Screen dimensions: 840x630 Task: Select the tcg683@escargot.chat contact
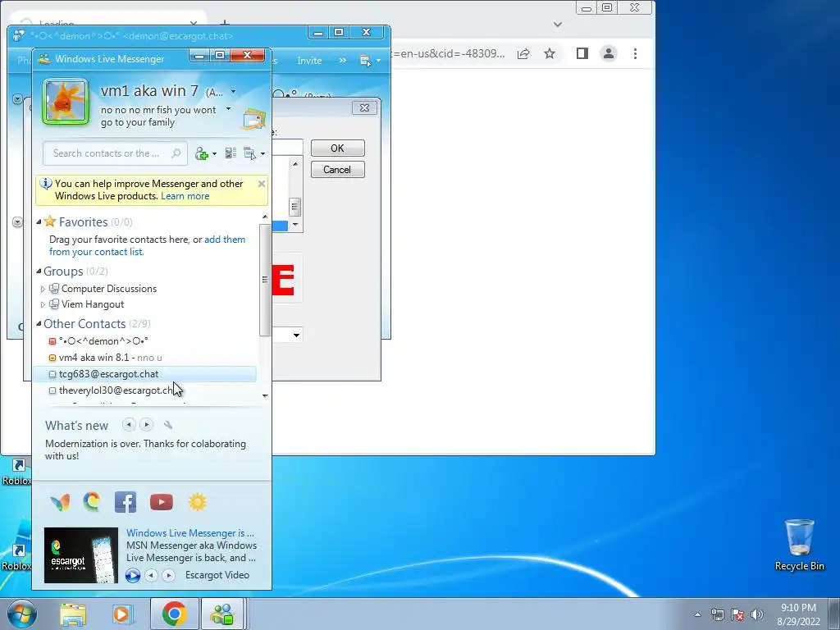[x=109, y=374]
